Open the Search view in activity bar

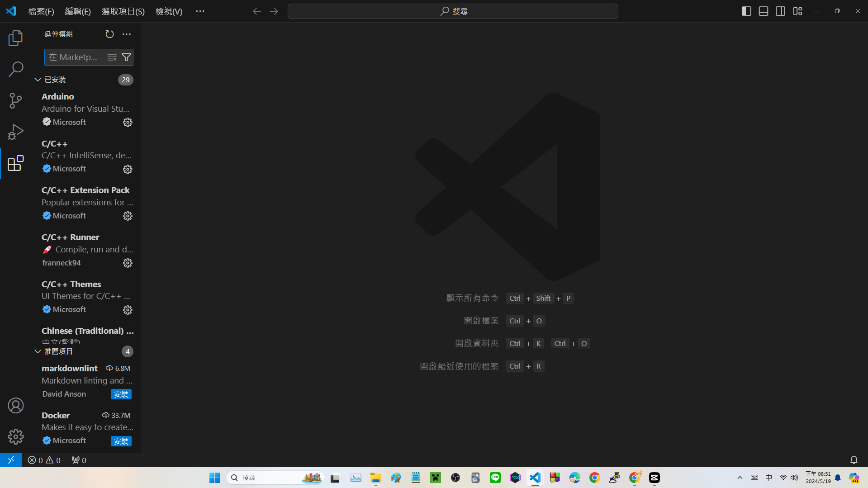pos(15,70)
